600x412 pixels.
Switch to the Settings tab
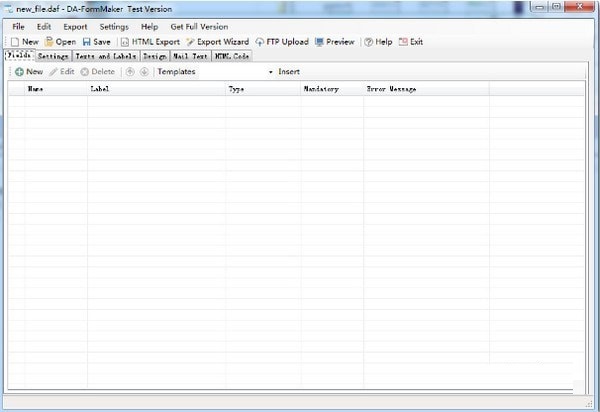[x=53, y=57]
